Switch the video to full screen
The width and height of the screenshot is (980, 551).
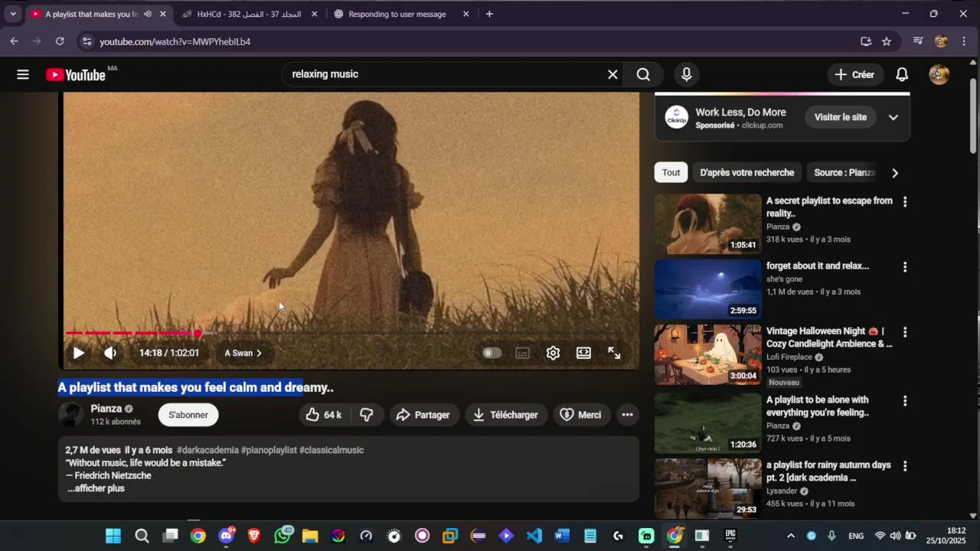pos(614,353)
